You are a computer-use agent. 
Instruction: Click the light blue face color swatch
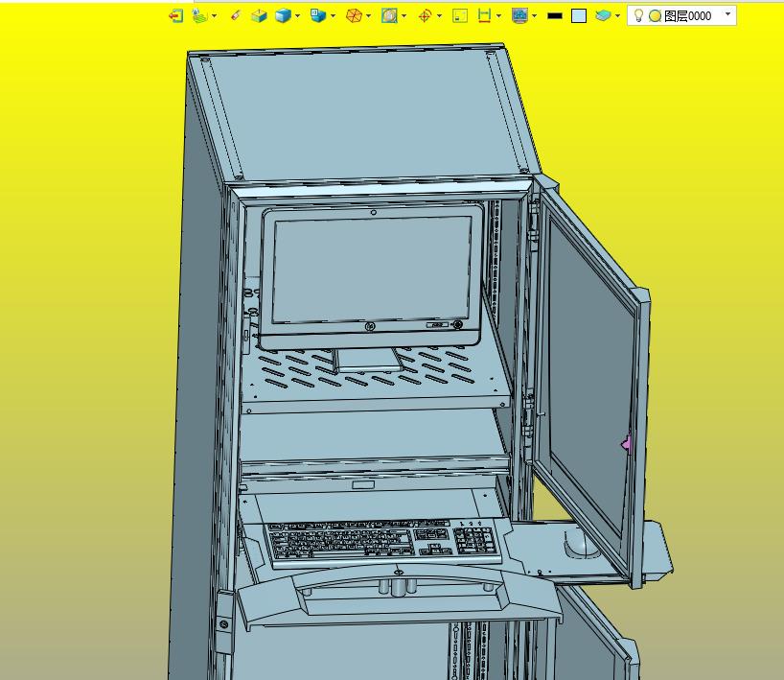(x=579, y=16)
